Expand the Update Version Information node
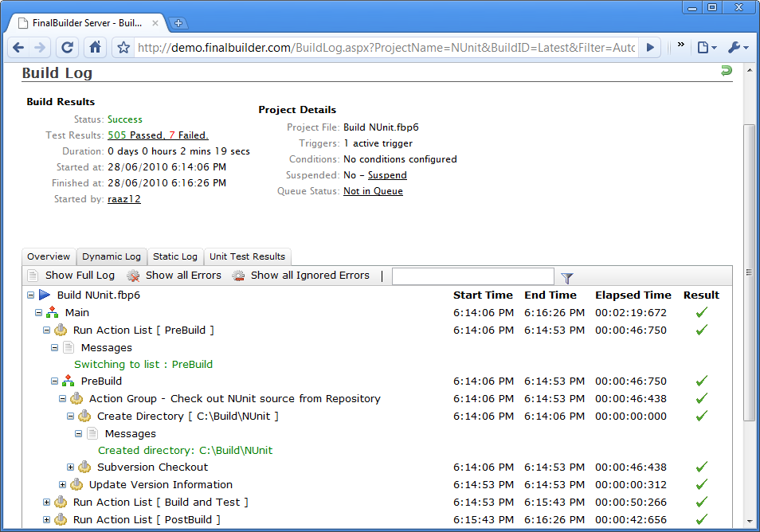The height and width of the screenshot is (532, 760). tap(62, 484)
